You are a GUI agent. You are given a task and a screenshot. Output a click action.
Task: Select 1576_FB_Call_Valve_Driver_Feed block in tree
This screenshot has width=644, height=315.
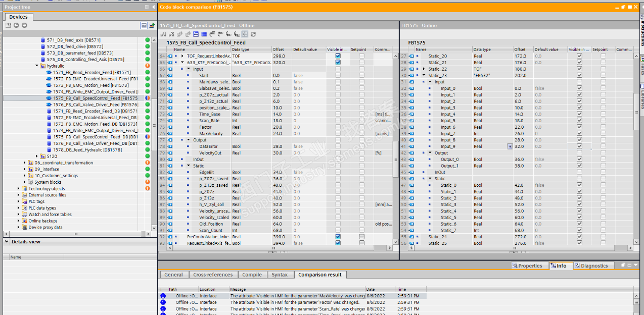click(95, 104)
